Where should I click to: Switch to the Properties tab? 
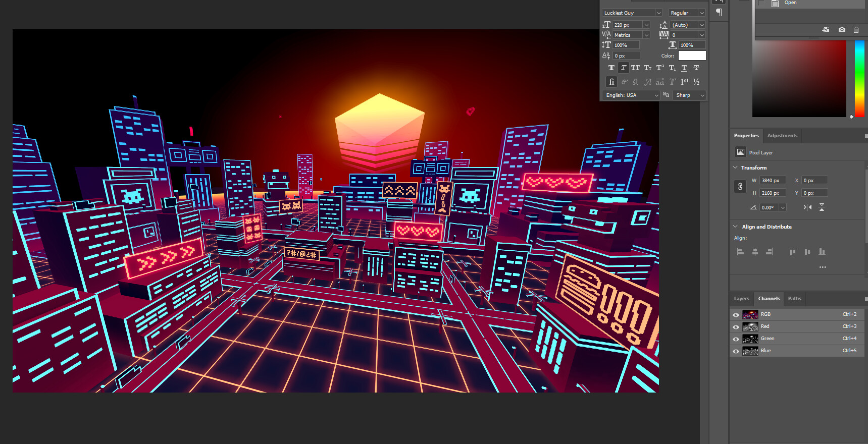pyautogui.click(x=746, y=136)
